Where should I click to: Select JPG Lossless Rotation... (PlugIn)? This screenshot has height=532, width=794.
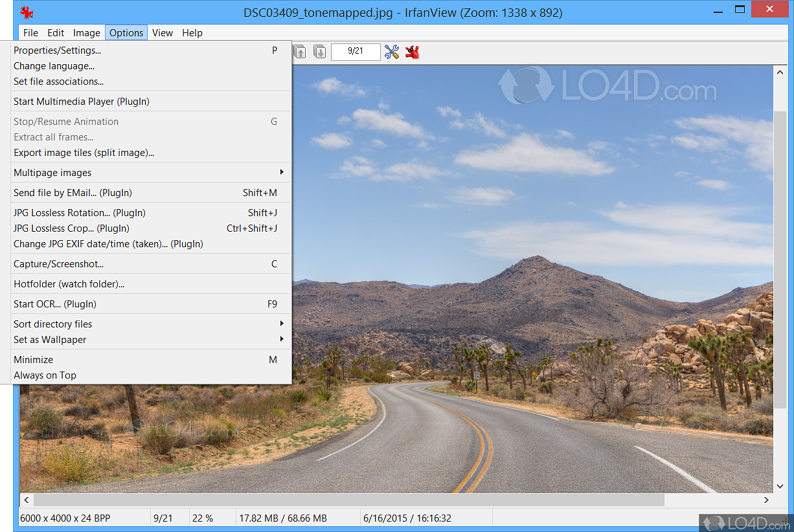(151, 213)
